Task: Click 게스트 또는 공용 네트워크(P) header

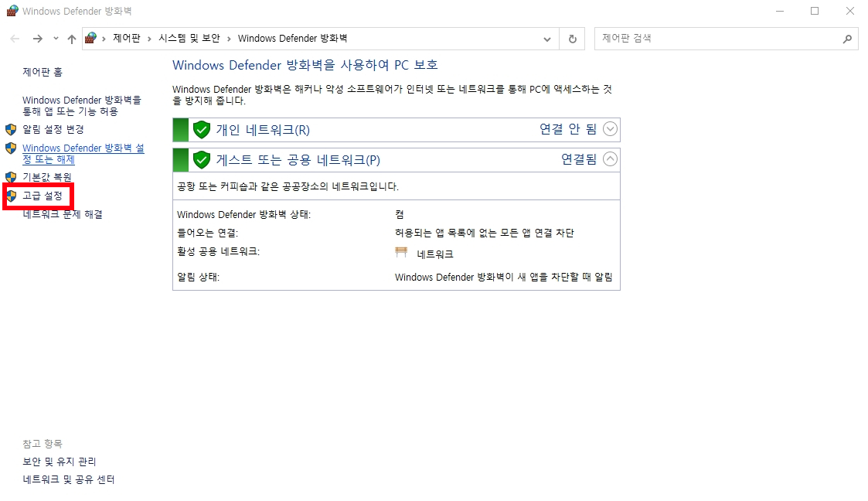Action: click(298, 160)
